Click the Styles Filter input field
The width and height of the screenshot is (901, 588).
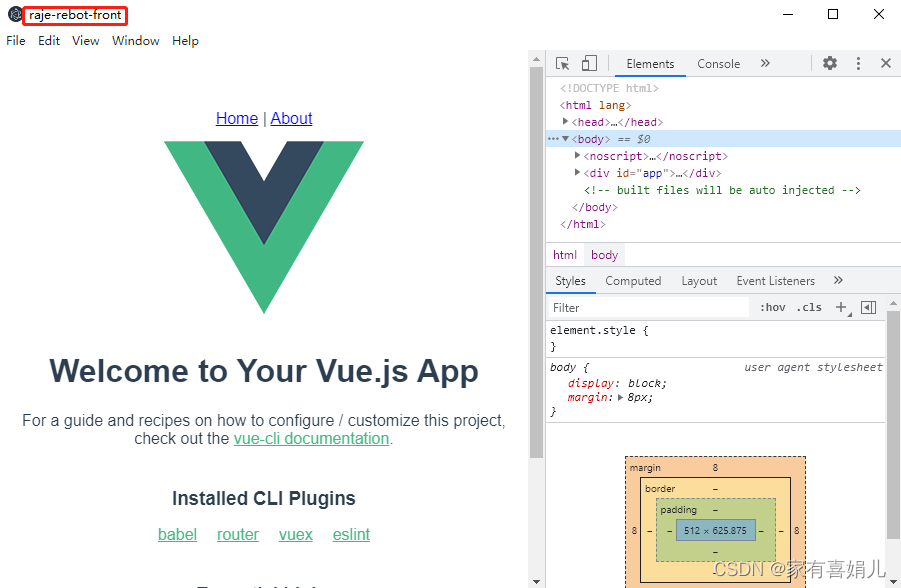pyautogui.click(x=649, y=308)
